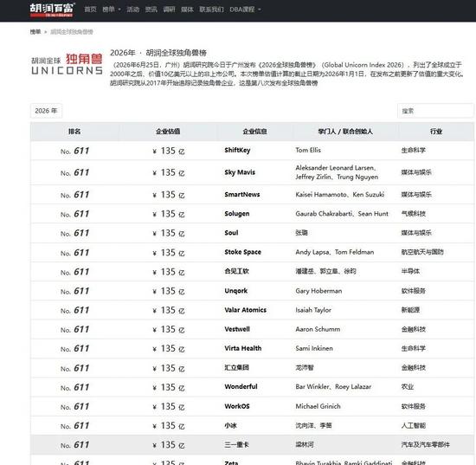This screenshot has height=465, width=476.
Task: Click the 气候科技 industry in Solugen row
Action: 414,214
